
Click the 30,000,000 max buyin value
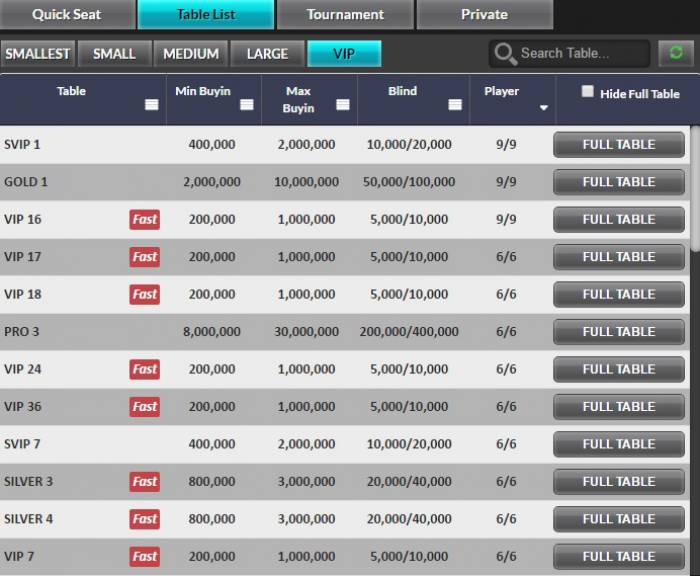point(306,332)
